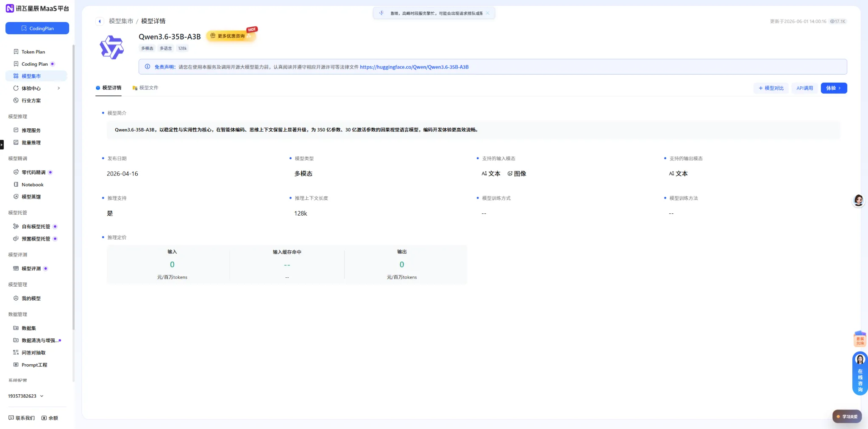Image resolution: width=868 pixels, height=429 pixels.
Task: Expand the collapsed panel handle at left edge
Action: pyautogui.click(x=2, y=145)
